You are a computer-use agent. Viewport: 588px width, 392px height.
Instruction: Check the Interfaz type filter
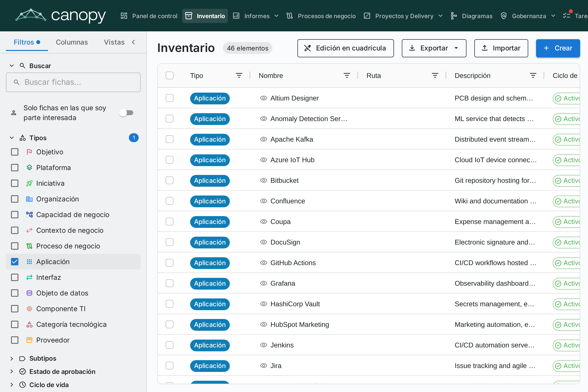(15, 277)
